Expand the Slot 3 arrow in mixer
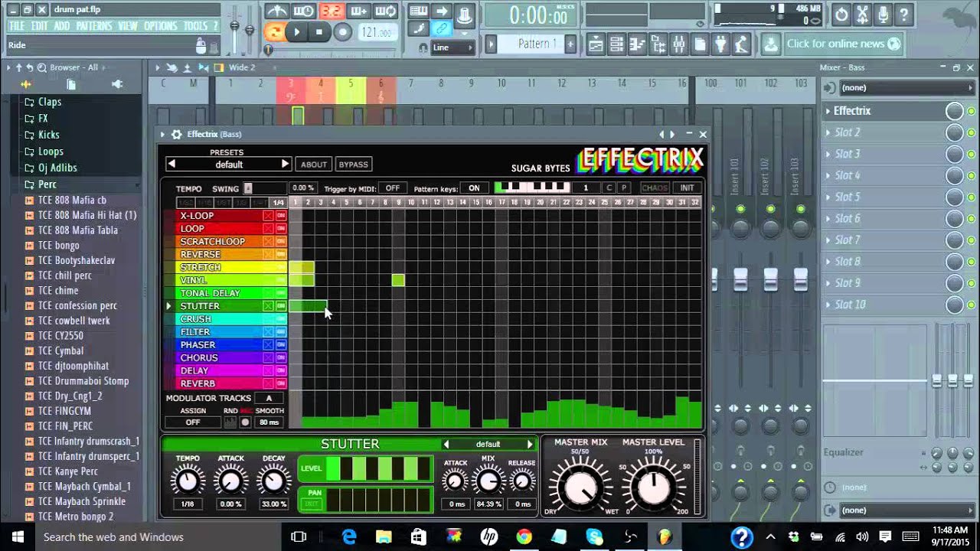 [x=828, y=154]
